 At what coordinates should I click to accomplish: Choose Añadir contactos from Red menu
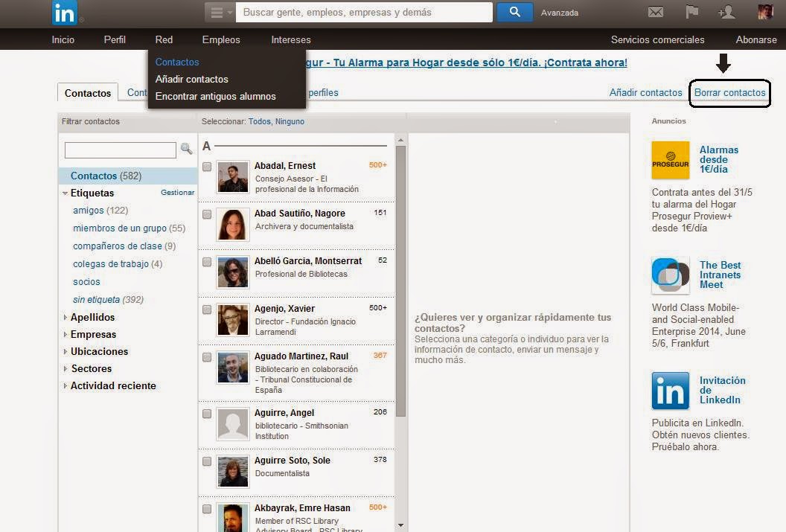191,79
